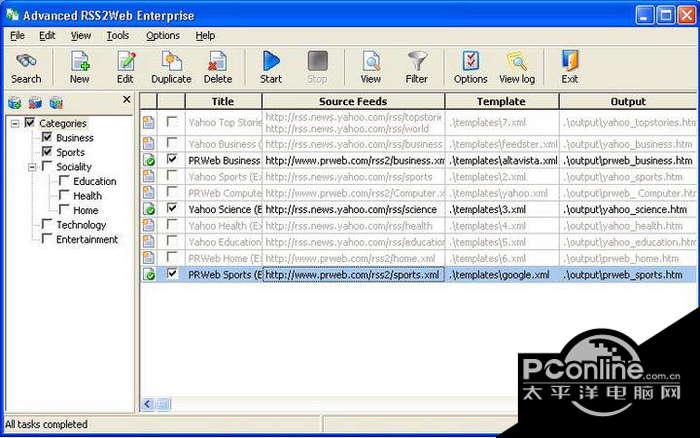Viewport: 700px width, 438px height.
Task: Open the View log toolbar icon
Action: click(517, 61)
